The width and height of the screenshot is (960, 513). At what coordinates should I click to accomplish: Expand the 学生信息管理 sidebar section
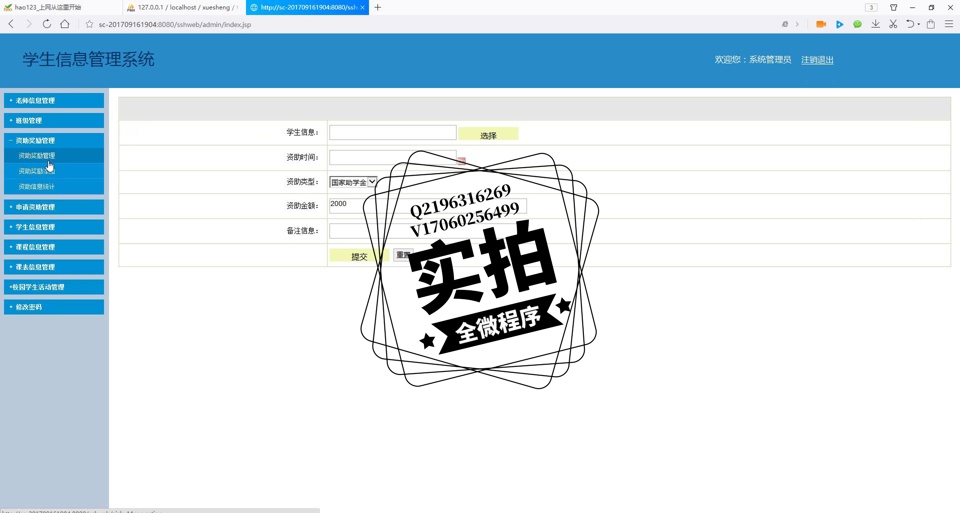tap(54, 227)
